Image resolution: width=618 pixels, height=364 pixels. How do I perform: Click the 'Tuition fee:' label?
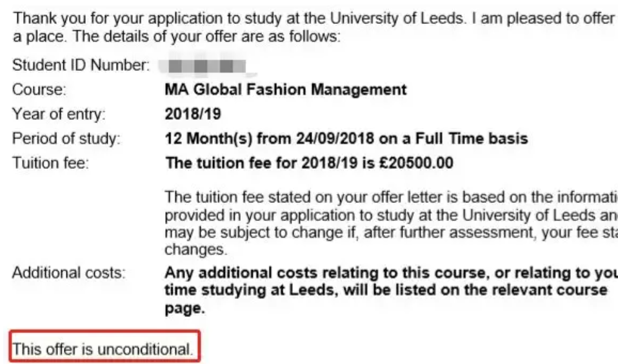50,163
